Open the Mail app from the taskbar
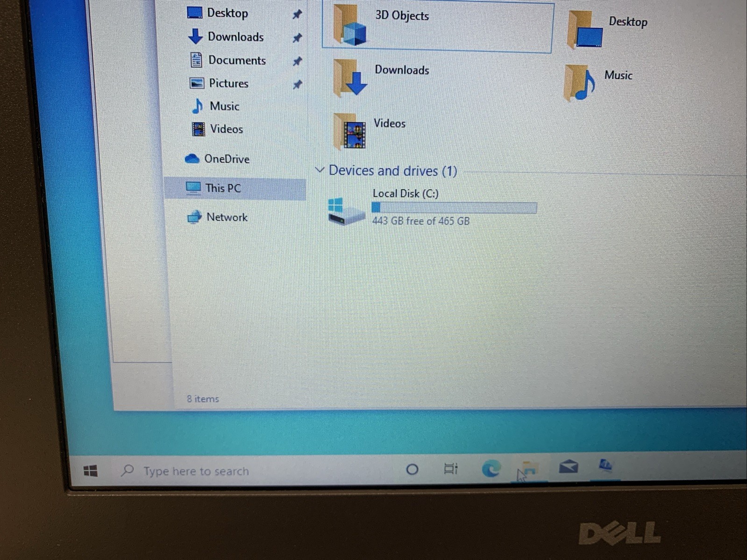Viewport: 747px width, 560px height. tap(569, 466)
